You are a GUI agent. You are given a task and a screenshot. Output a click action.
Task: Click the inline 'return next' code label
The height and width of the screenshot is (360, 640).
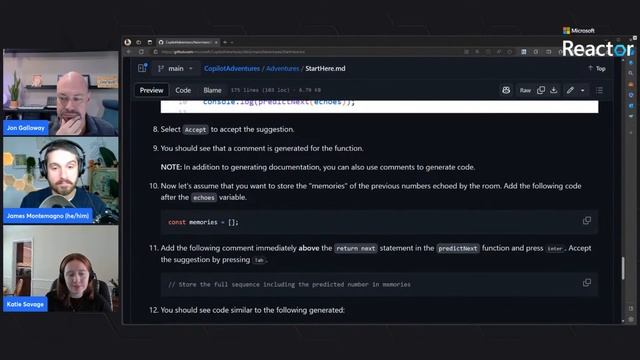(x=356, y=248)
